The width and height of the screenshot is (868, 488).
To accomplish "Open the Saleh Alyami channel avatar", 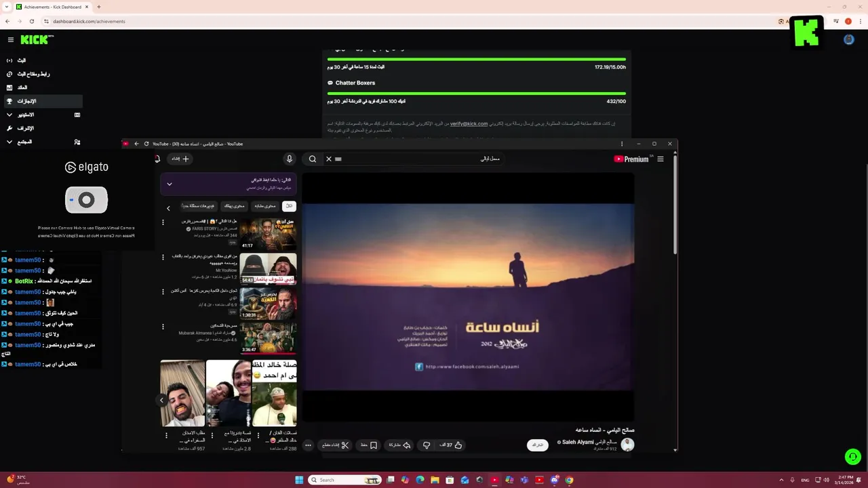I will (628, 445).
